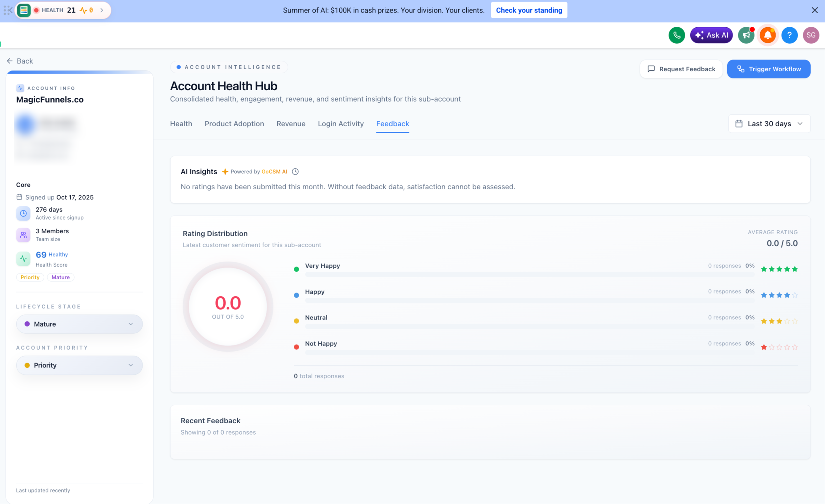Screen dimensions: 825x504
Task: Select the Feedback tab
Action: (393, 123)
